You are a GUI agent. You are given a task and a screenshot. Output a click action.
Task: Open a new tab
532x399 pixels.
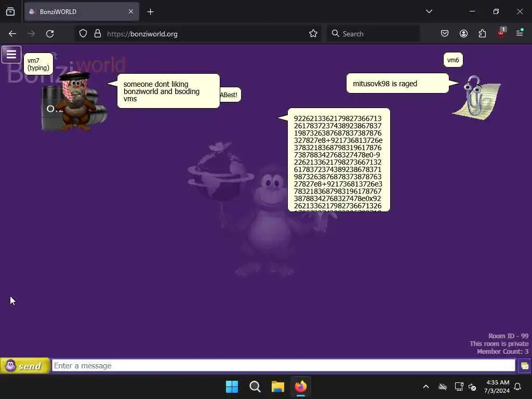point(150,12)
